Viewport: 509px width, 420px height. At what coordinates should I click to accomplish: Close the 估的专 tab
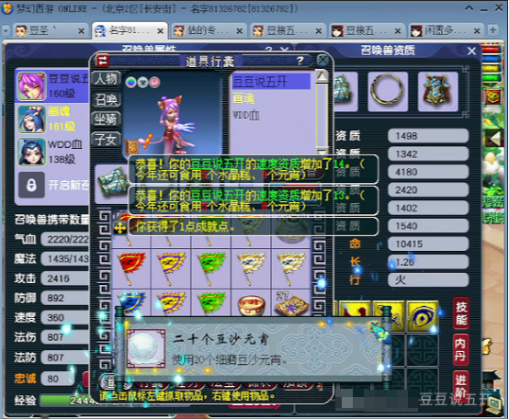240,31
